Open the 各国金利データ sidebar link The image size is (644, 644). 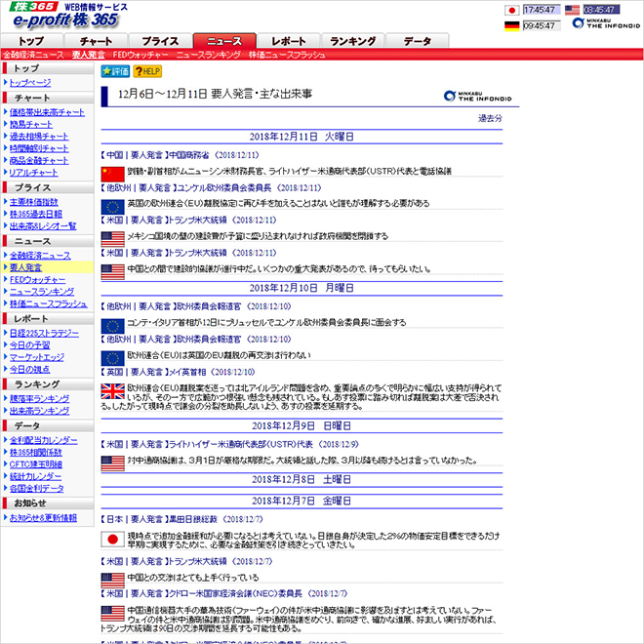(x=37, y=489)
